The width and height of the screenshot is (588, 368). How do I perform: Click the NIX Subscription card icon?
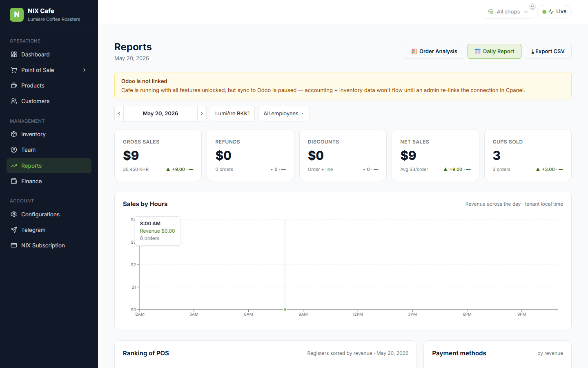(14, 245)
